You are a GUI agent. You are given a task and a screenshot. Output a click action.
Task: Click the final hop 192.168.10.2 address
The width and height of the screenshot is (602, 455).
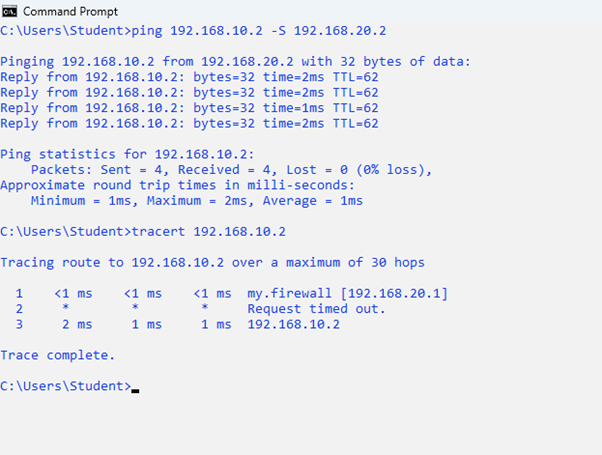point(293,324)
